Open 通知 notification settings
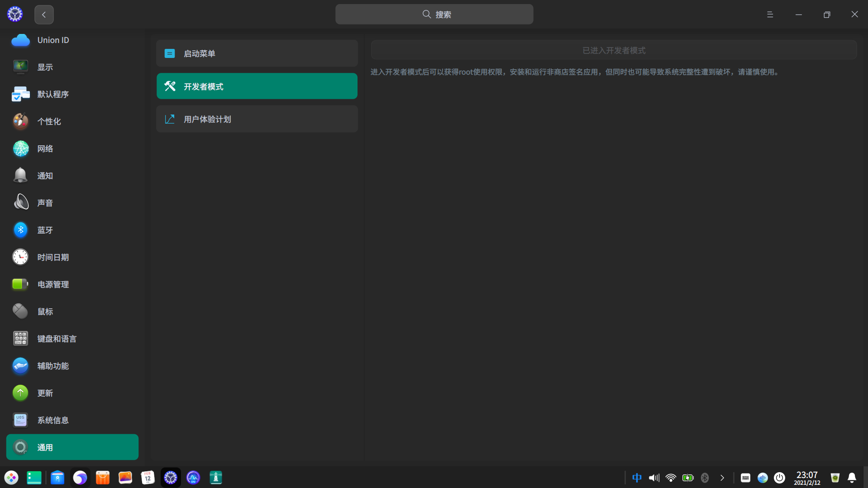Image resolution: width=868 pixels, height=488 pixels. pyautogui.click(x=72, y=176)
